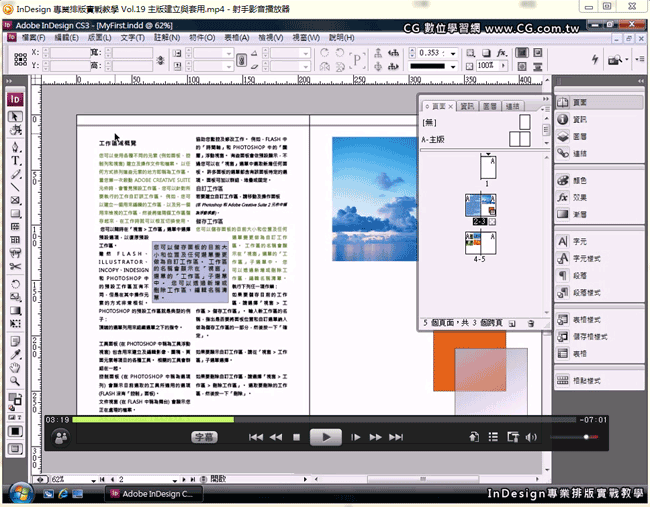Select the Scissors tool
The height and width of the screenshot is (507, 650).
coord(15,267)
